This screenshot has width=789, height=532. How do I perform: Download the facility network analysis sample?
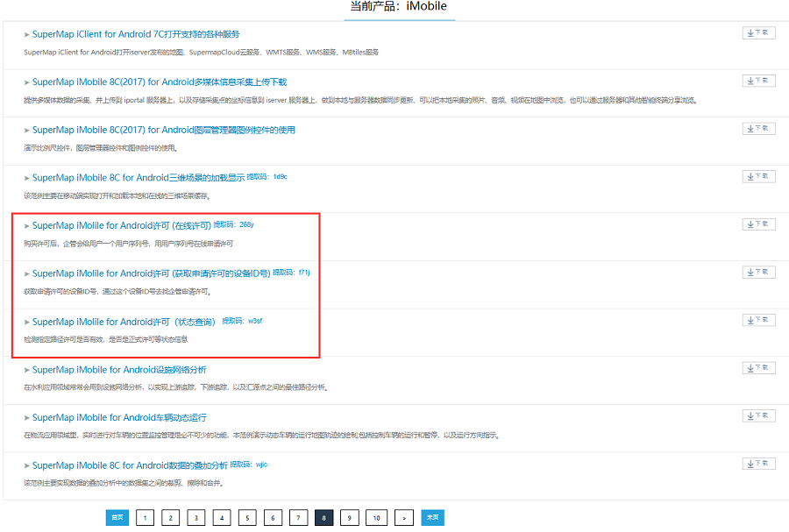pos(758,368)
